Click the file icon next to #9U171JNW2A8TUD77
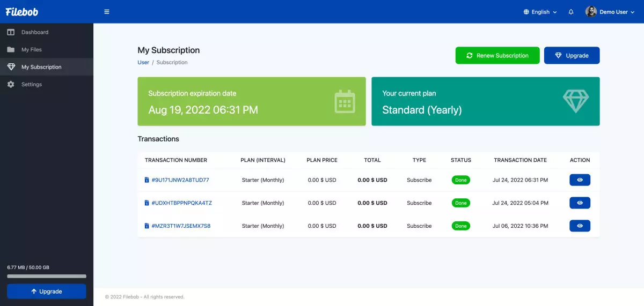The width and height of the screenshot is (644, 306). [147, 180]
